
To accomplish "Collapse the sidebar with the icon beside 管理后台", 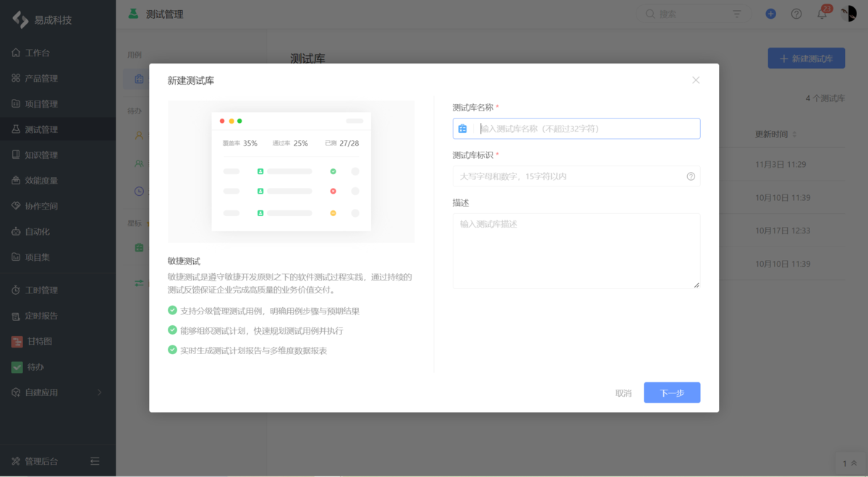I will tap(95, 460).
